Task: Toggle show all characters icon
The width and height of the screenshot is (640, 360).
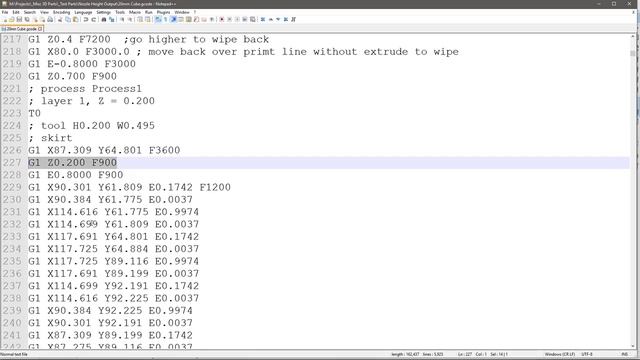Action: tap(165, 20)
